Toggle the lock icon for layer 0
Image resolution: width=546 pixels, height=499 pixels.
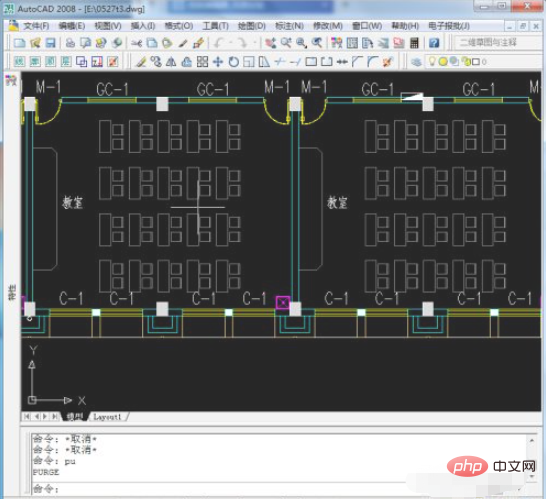tap(466, 62)
